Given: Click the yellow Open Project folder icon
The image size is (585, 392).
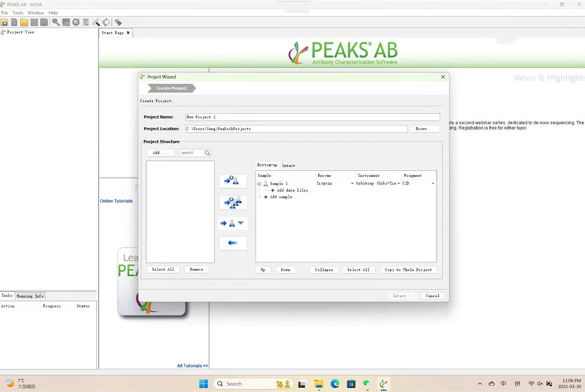Looking at the screenshot, I should coord(24,22).
